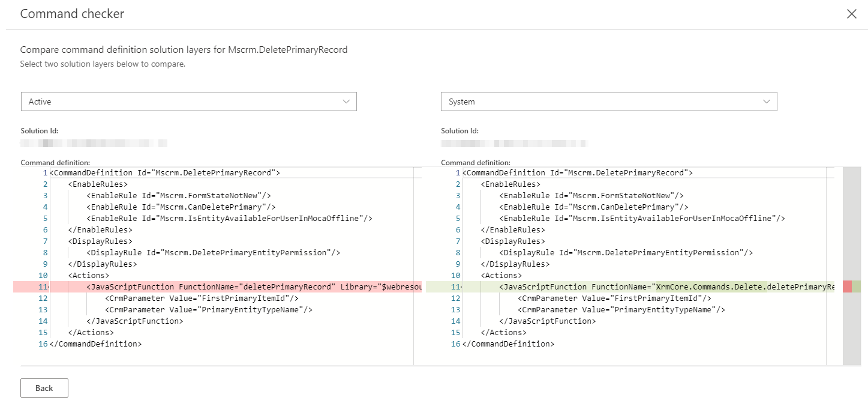The height and width of the screenshot is (400, 868).
Task: Click line number 16 in right editor
Action: point(456,344)
